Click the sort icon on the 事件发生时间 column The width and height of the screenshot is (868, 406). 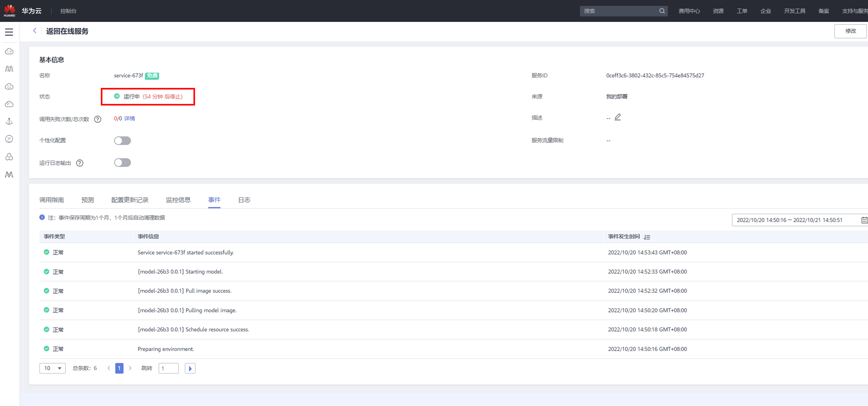point(647,237)
